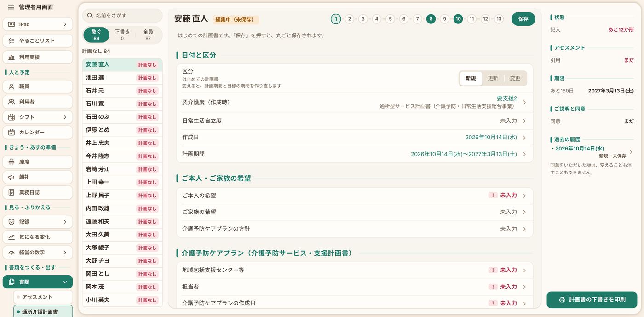The height and width of the screenshot is (317, 644).
Task: Click the 記録 shield icon
Action: pyautogui.click(x=11, y=222)
